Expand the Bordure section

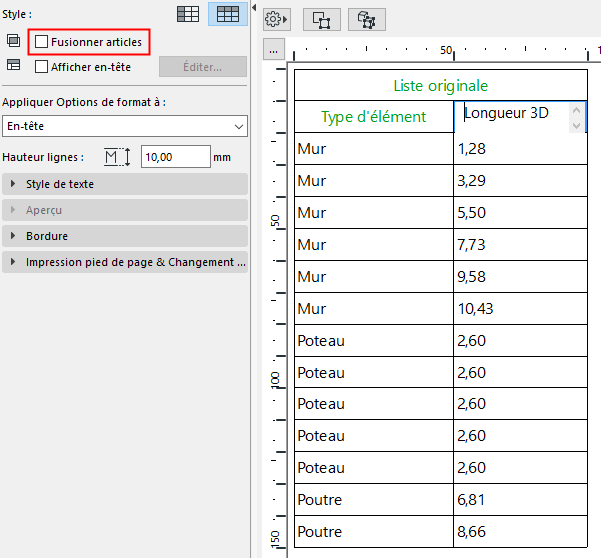click(124, 236)
